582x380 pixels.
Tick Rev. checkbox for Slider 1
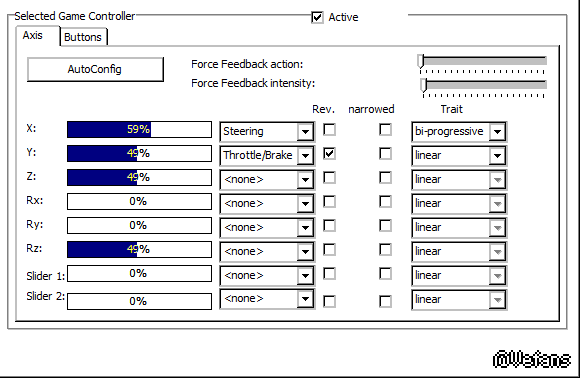329,274
